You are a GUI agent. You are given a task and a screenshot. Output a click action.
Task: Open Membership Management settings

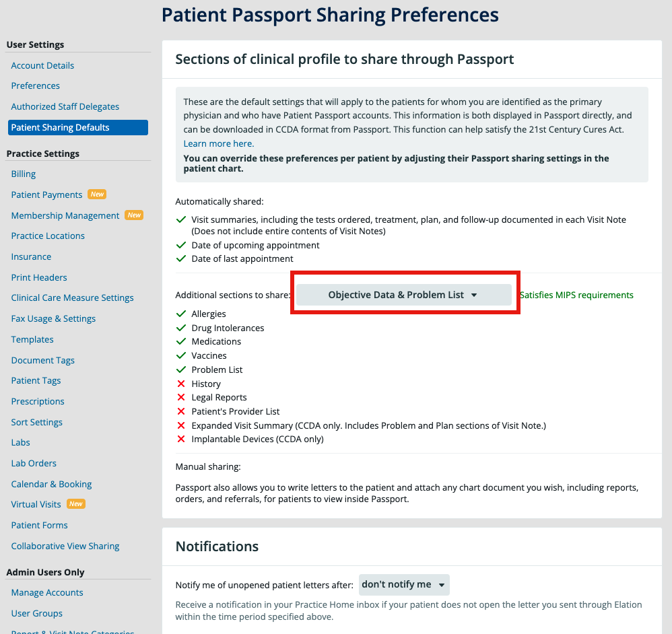pos(65,215)
